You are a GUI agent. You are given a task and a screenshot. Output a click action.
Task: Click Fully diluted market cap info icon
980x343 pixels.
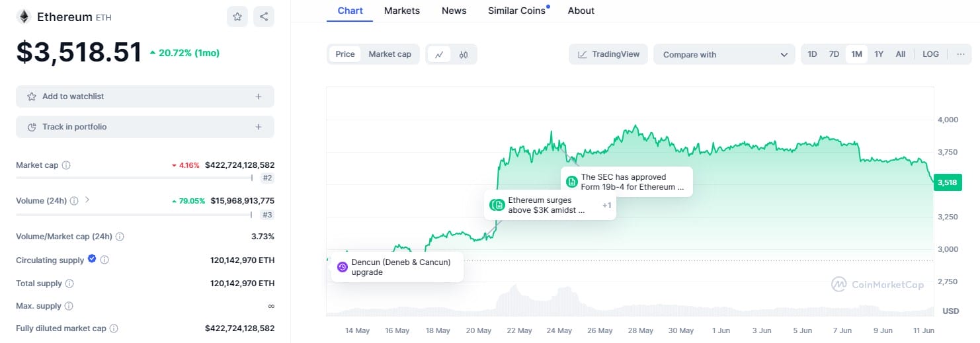(114, 328)
